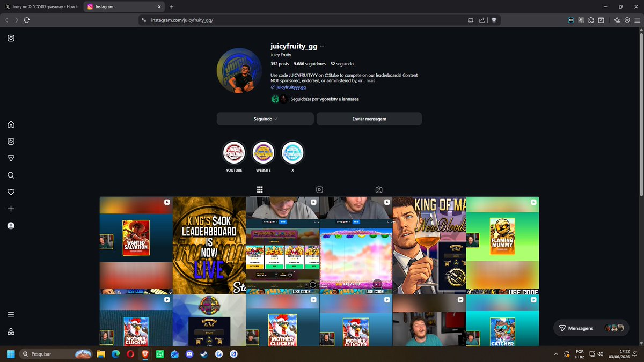Open the Brave VPN shield icon

[x=627, y=20]
